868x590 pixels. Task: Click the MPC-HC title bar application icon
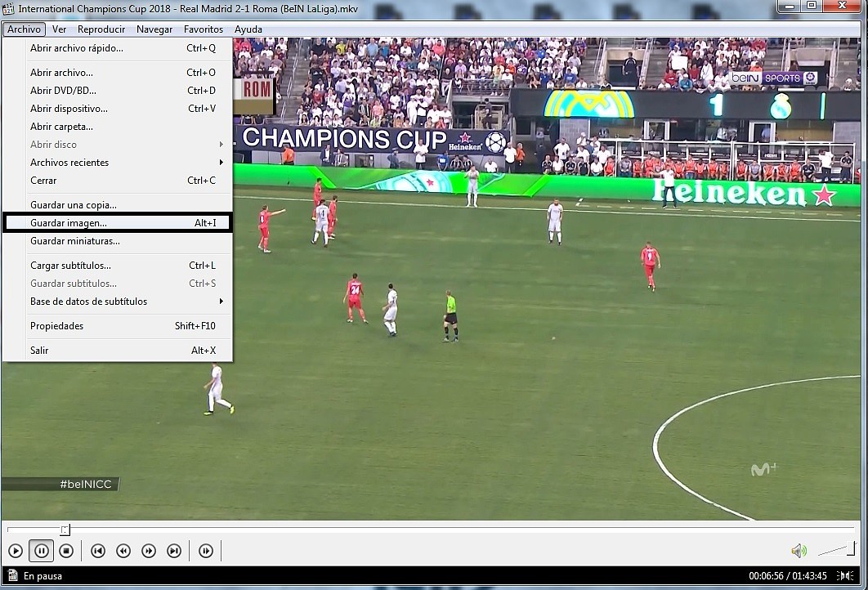click(x=8, y=8)
